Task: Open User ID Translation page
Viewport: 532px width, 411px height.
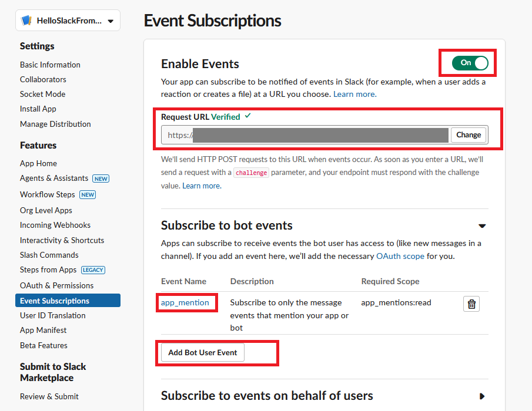Action: pyautogui.click(x=52, y=315)
